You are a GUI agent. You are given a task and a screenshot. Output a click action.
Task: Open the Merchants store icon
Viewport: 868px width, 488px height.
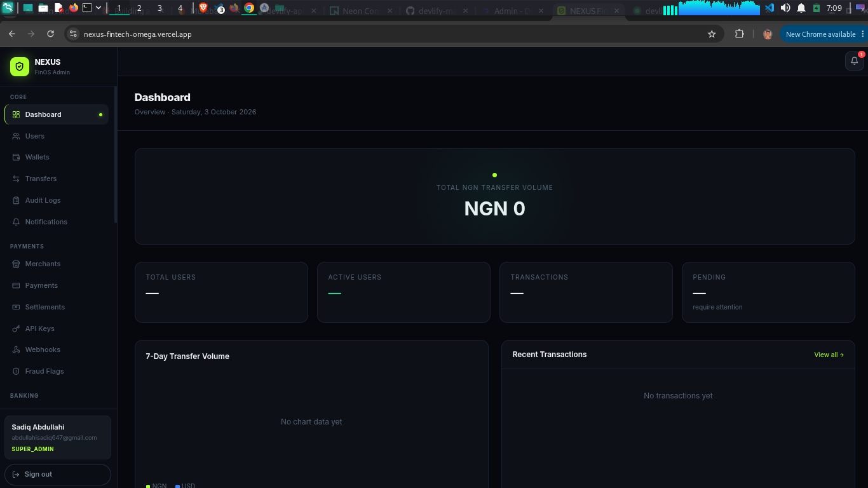[17, 264]
